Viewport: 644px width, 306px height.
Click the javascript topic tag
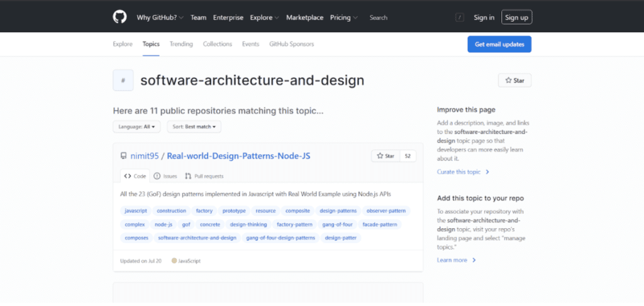click(136, 211)
